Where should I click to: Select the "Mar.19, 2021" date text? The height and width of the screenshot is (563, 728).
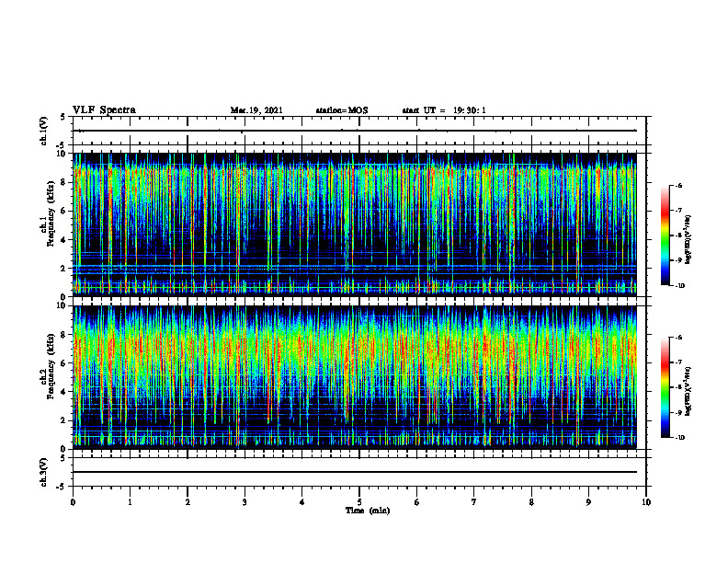(x=256, y=110)
